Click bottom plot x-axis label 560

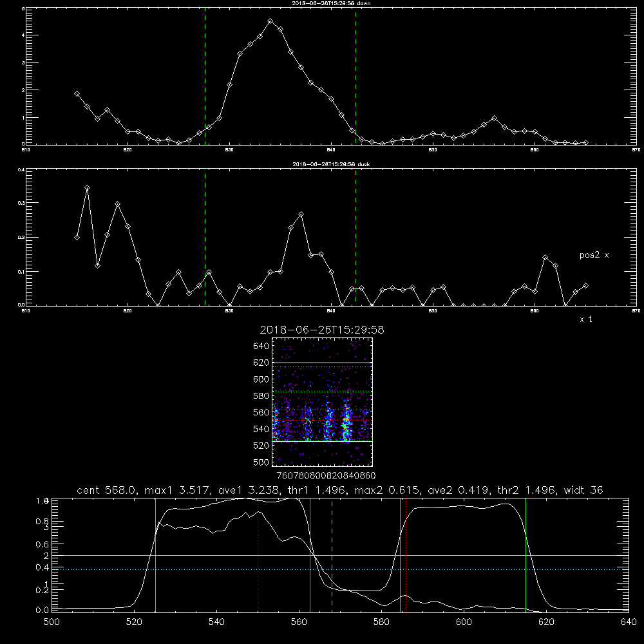(x=299, y=621)
